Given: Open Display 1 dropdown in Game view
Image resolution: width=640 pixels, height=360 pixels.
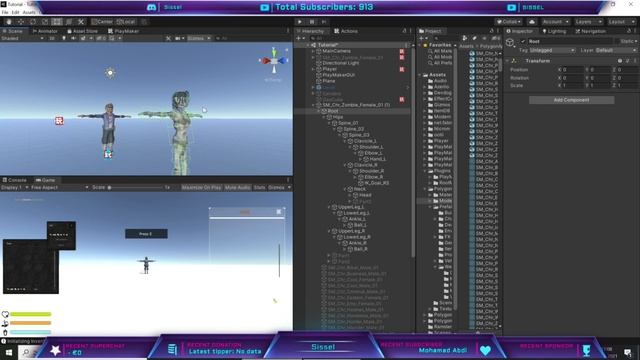Looking at the screenshot, I should click(x=15, y=187).
